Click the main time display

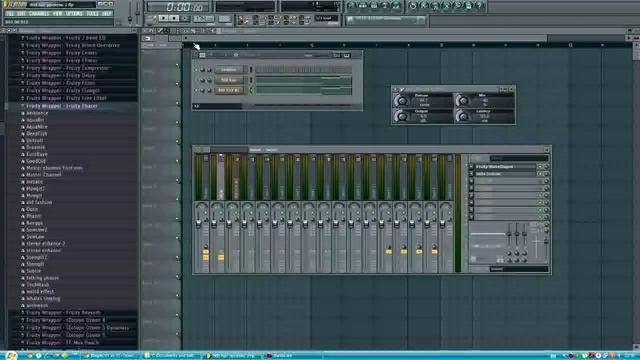point(178,7)
